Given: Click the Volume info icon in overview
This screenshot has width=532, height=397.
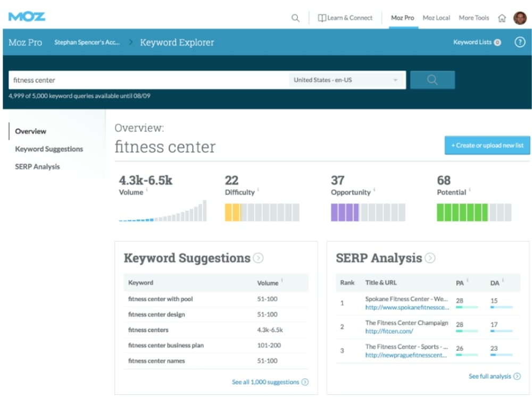Looking at the screenshot, I should click(147, 190).
